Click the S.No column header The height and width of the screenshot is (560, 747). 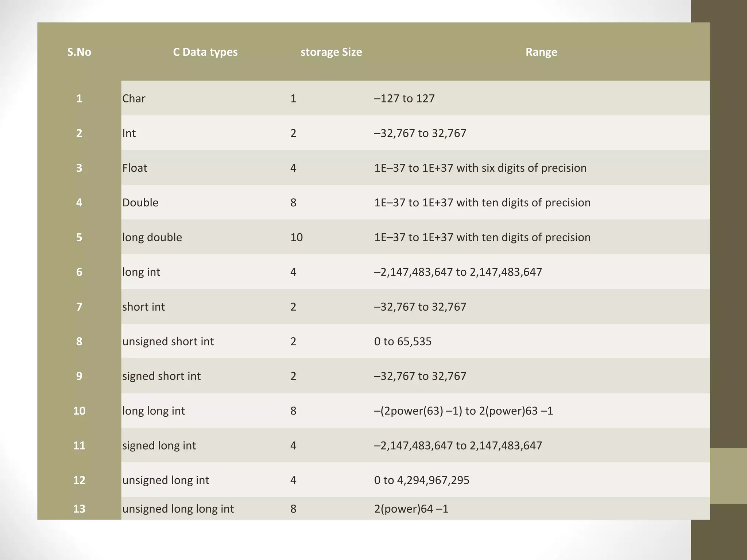coord(79,52)
